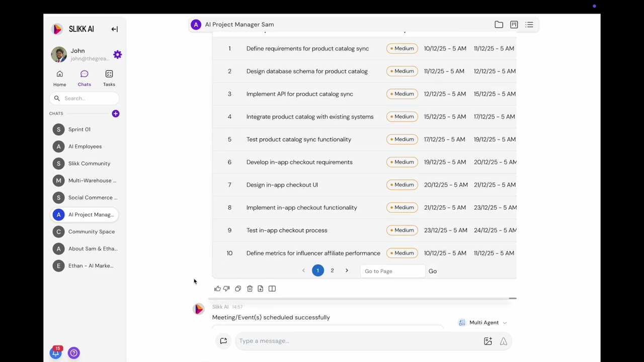Screen dimensions: 644x362
Task: Click the Slikk AI message avatar
Action: click(199, 309)
